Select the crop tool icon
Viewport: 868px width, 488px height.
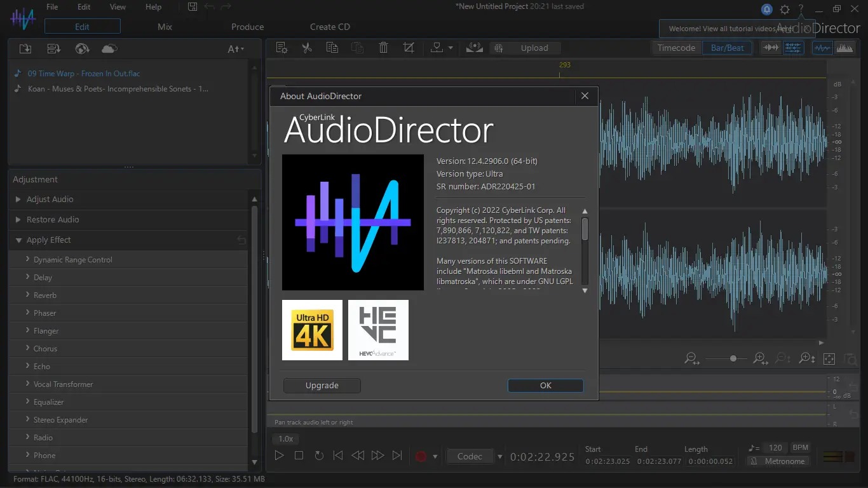point(409,48)
